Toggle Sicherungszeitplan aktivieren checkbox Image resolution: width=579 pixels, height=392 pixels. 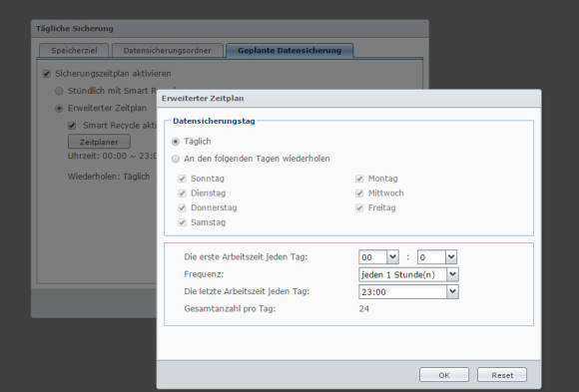pyautogui.click(x=47, y=74)
